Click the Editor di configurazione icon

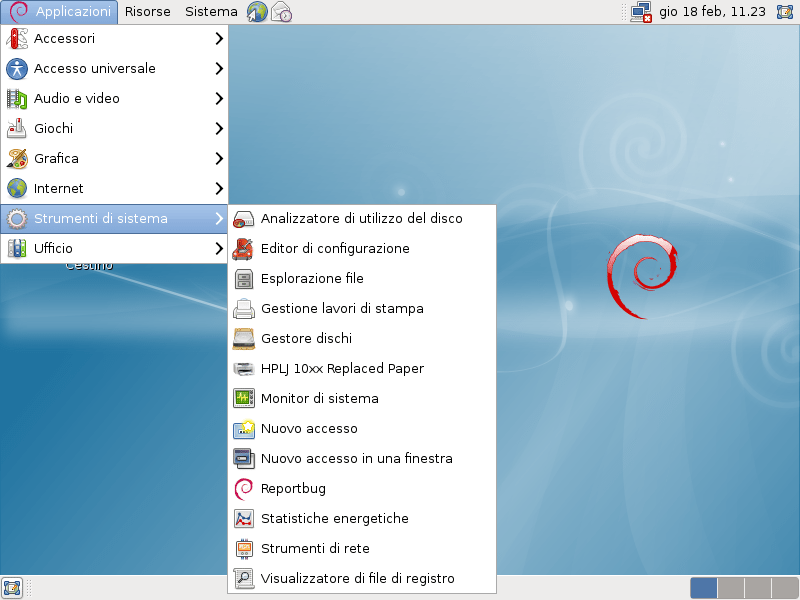[x=244, y=249]
